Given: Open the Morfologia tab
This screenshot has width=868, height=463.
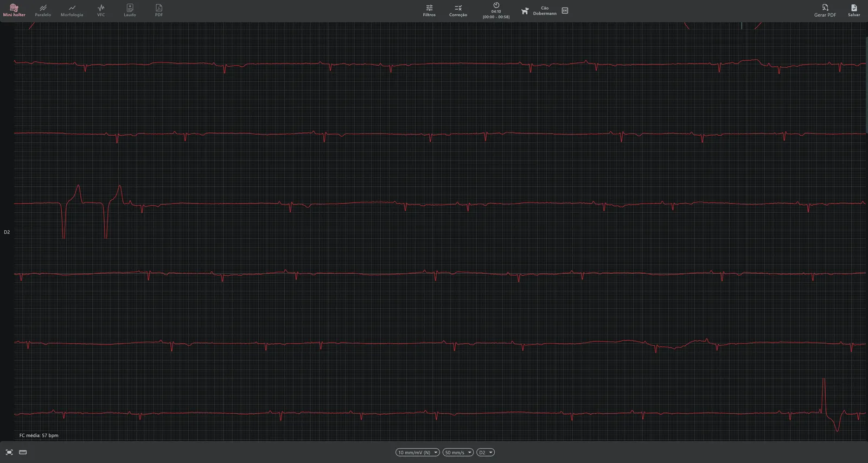Looking at the screenshot, I should (x=72, y=10).
